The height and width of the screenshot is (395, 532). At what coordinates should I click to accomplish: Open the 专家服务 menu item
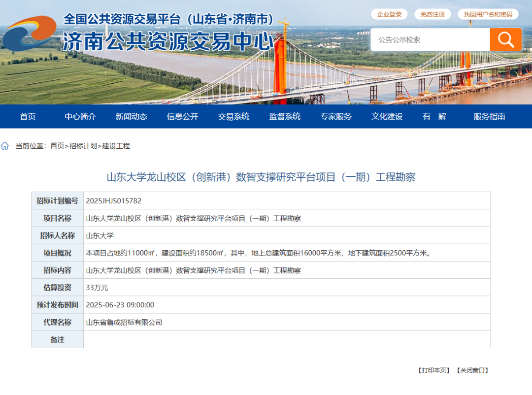[336, 116]
